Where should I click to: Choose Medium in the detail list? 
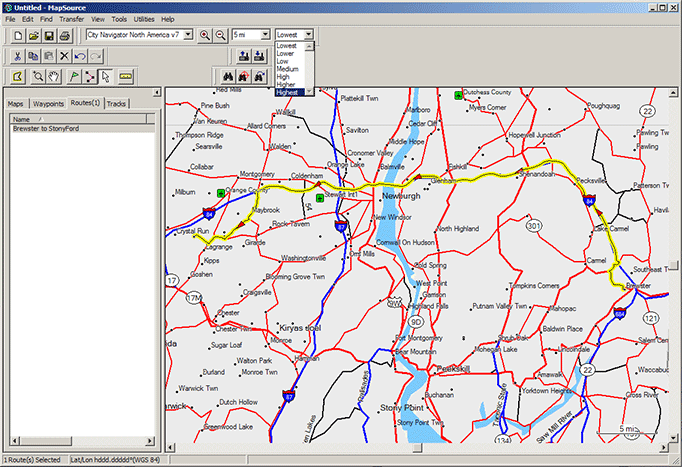(288, 69)
